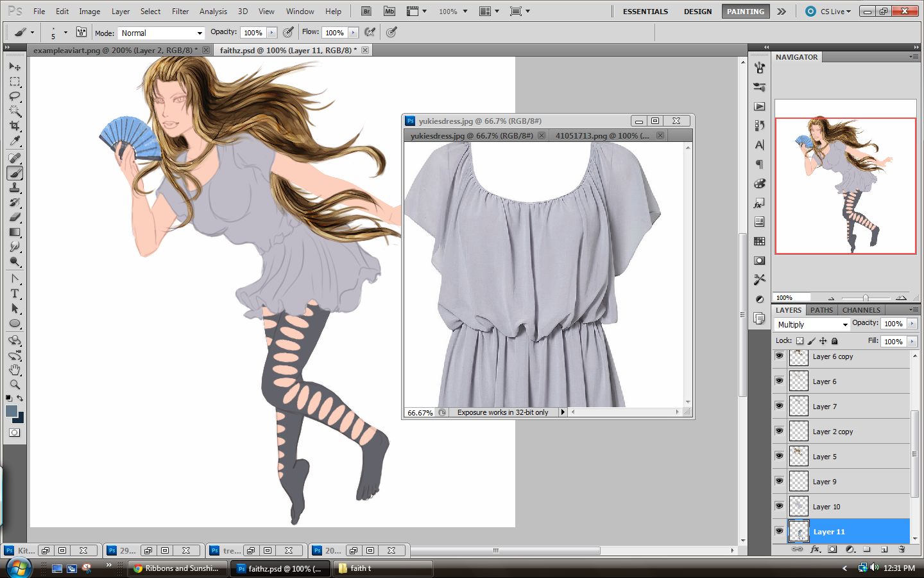Screen dimensions: 924x578
Task: Select the Gradient tool
Action: pyautogui.click(x=15, y=232)
